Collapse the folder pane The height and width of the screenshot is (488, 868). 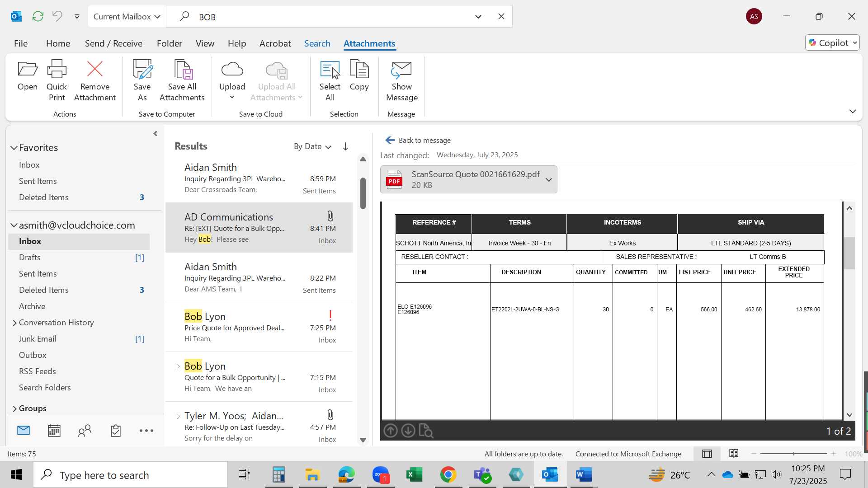tap(156, 134)
